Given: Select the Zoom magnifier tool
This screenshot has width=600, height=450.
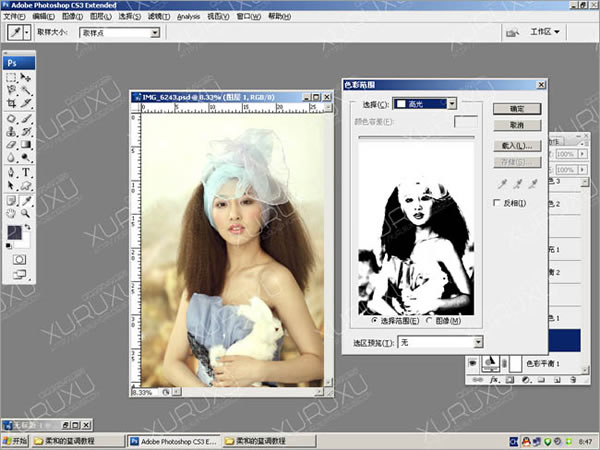Looking at the screenshot, I should pos(26,213).
